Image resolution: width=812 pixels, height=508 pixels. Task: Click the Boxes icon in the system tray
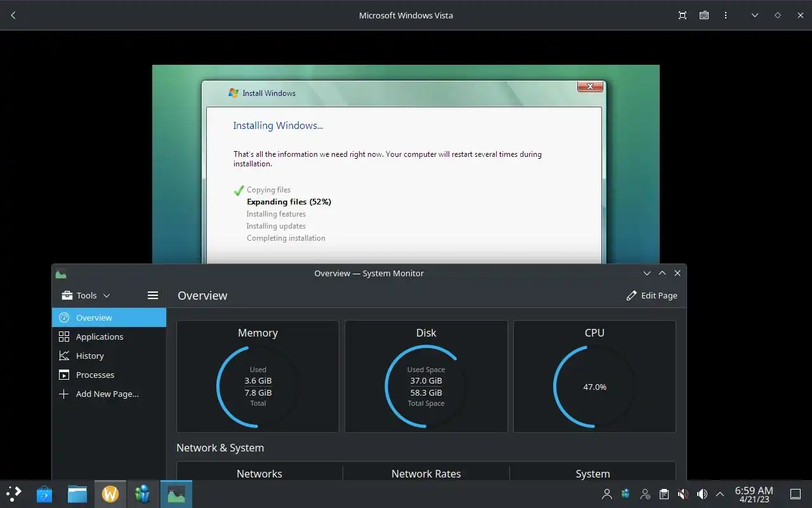(x=625, y=494)
